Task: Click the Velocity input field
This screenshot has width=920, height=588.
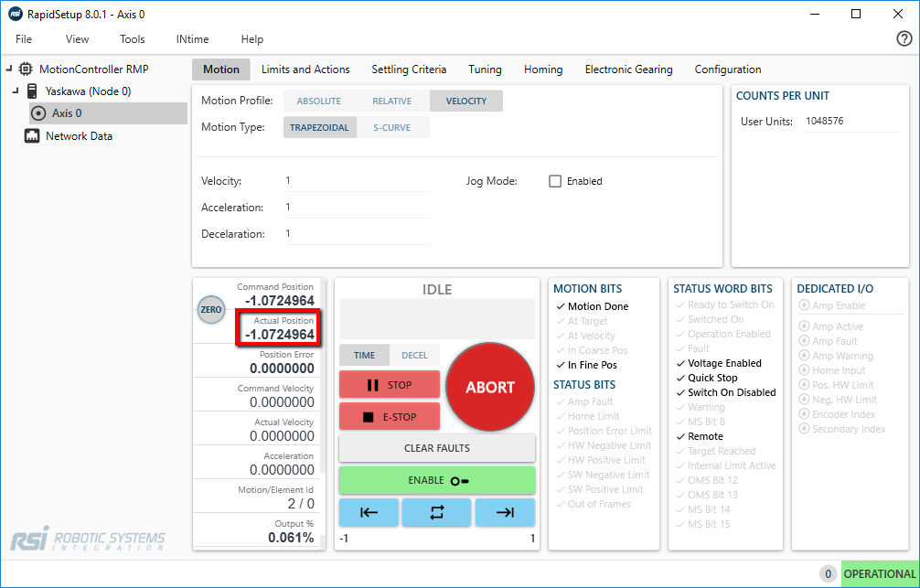Action: (357, 181)
